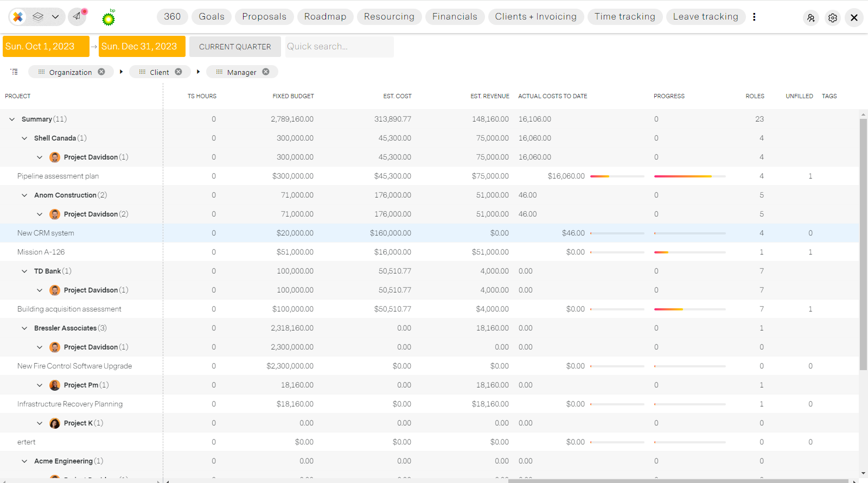Open the New CRM system project

46,233
